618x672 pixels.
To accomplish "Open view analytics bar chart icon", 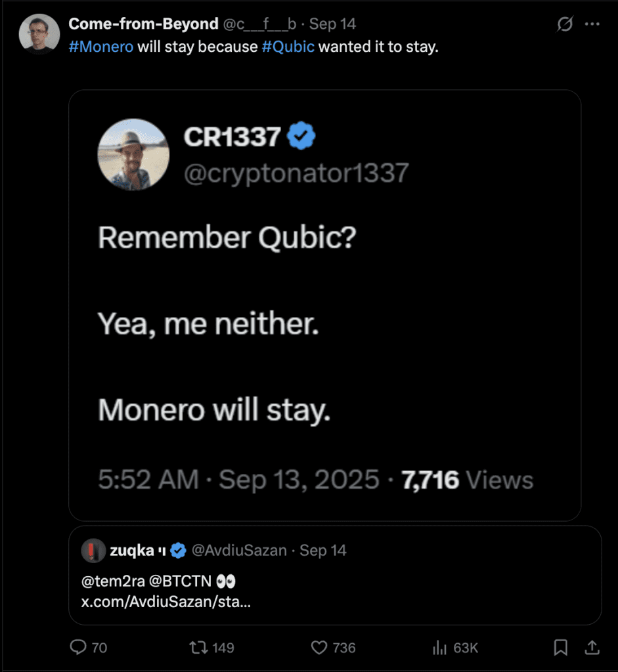I will pyautogui.click(x=439, y=648).
